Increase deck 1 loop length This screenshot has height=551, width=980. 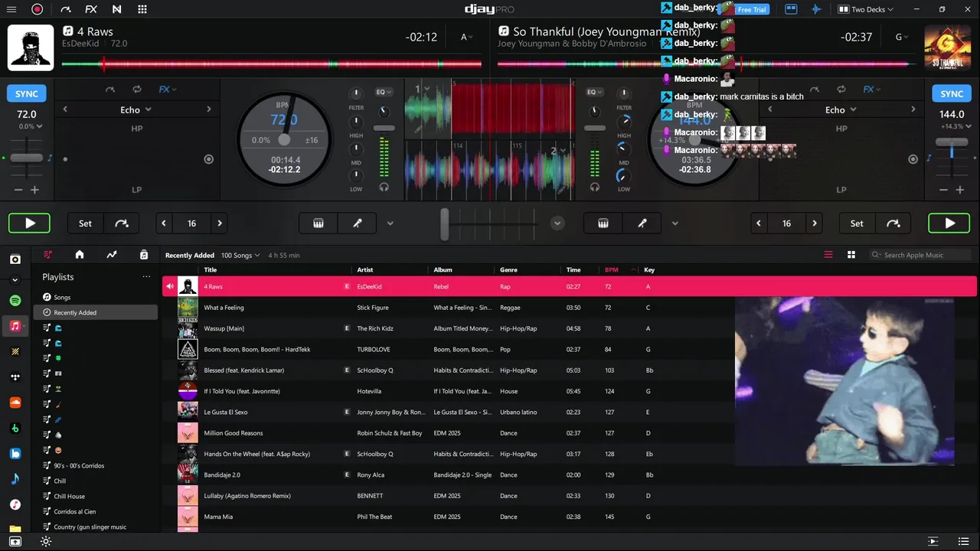pyautogui.click(x=220, y=223)
